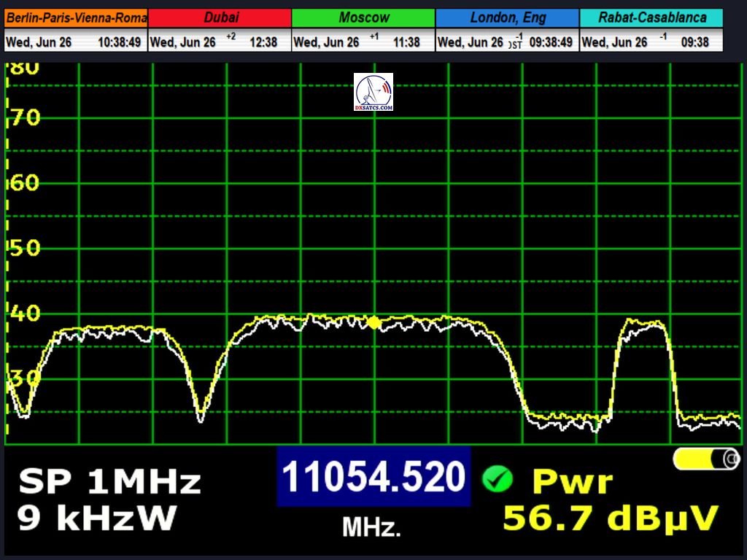Click the Moscow time 11:38
Viewport: 747px width, 560px height.
[406, 42]
